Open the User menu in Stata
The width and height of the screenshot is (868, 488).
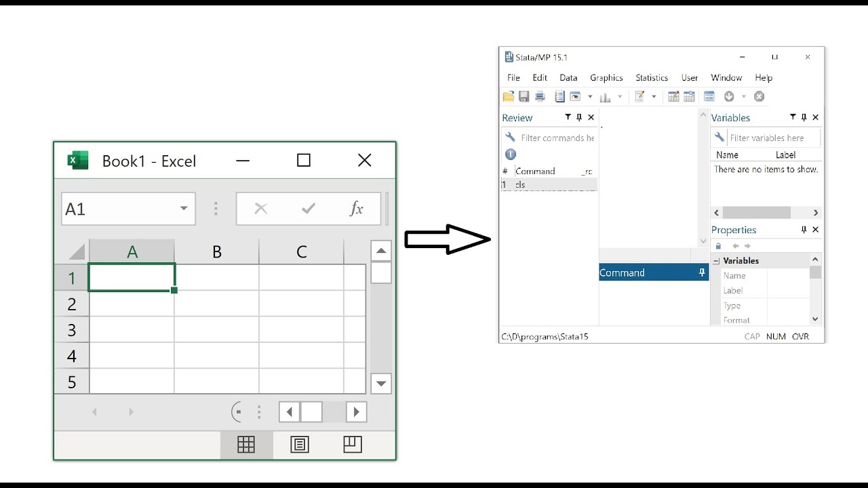[x=690, y=77]
